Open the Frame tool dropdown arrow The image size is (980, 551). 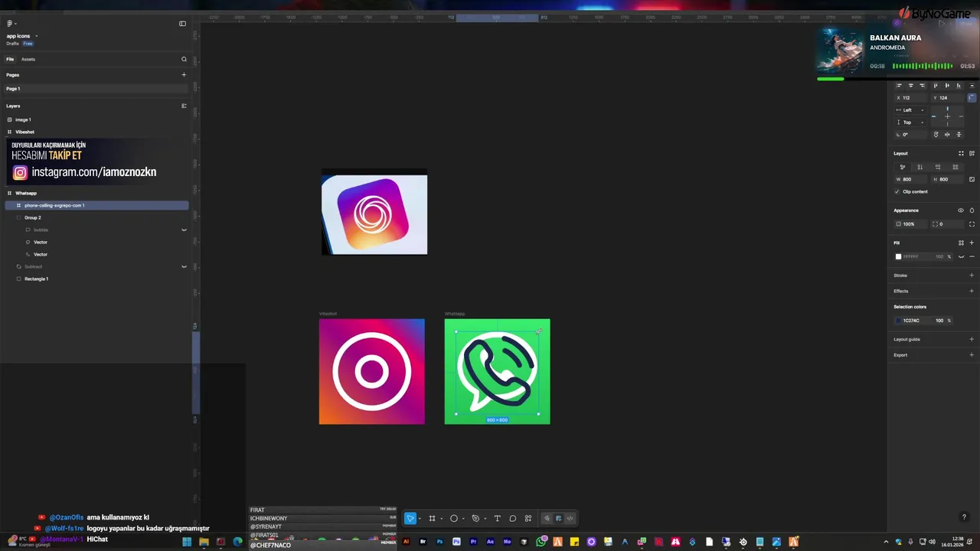pos(441,519)
